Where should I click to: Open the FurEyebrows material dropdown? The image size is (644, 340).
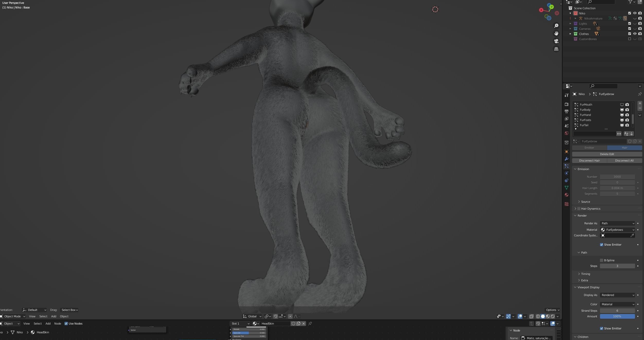coord(617,230)
